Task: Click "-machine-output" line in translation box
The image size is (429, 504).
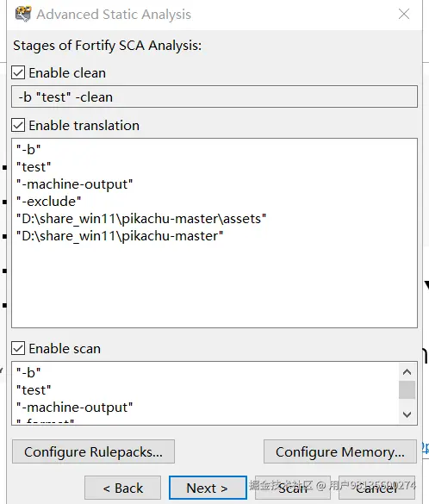Action: [x=75, y=184]
